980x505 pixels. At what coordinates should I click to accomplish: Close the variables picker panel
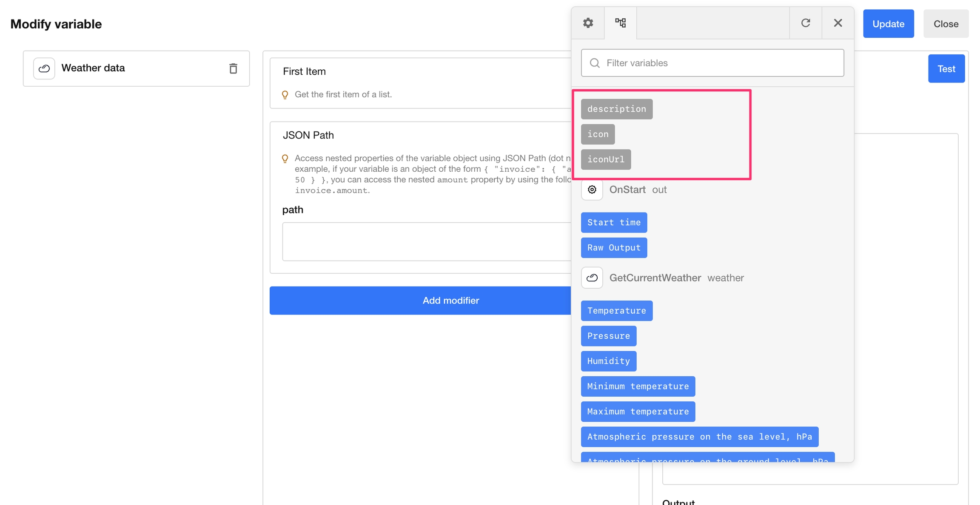click(838, 23)
